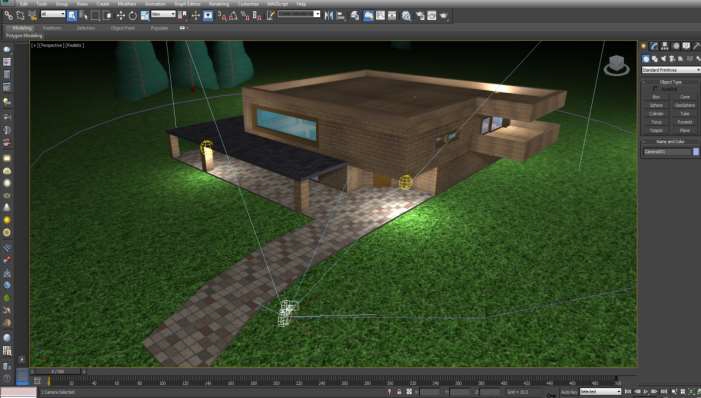Click the ViewCube in viewport
This screenshot has height=398, width=701.
pos(617,65)
